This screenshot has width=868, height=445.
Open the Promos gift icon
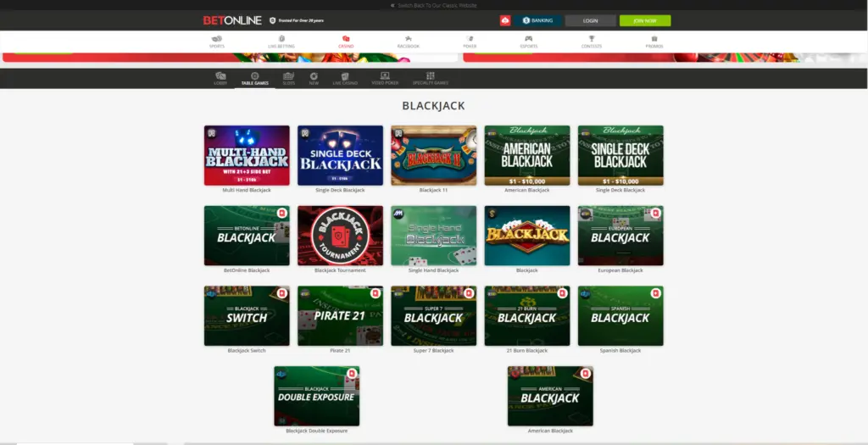click(x=654, y=39)
